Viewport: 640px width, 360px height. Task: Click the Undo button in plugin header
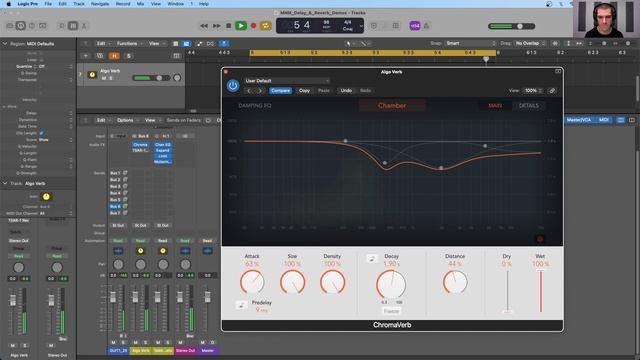click(x=346, y=91)
